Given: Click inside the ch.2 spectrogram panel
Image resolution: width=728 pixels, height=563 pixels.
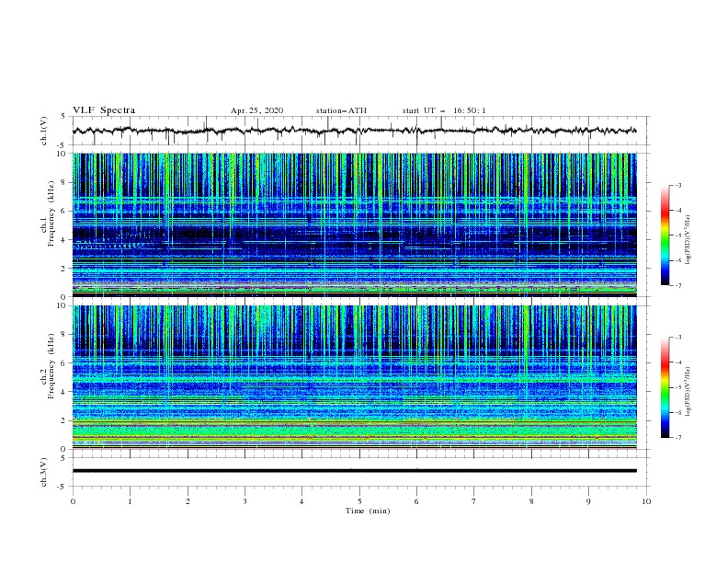Looking at the screenshot, I should click(355, 377).
